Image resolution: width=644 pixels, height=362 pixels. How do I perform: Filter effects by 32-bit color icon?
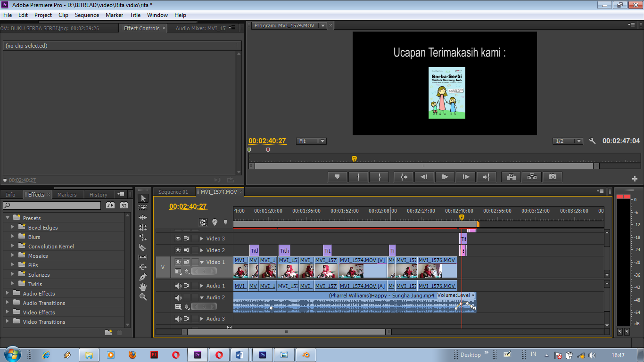[124, 205]
